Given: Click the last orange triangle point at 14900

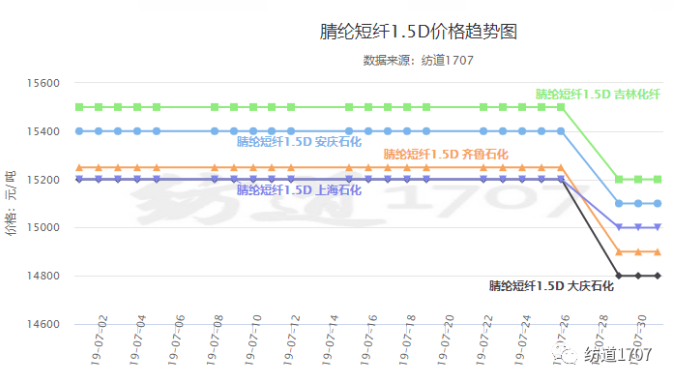Looking at the screenshot, I should click(658, 252).
